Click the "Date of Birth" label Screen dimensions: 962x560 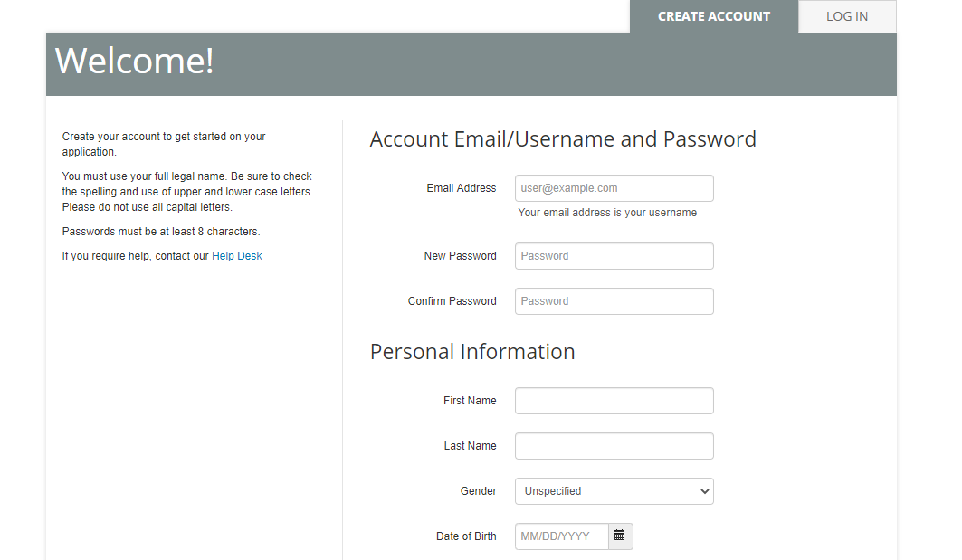(466, 536)
